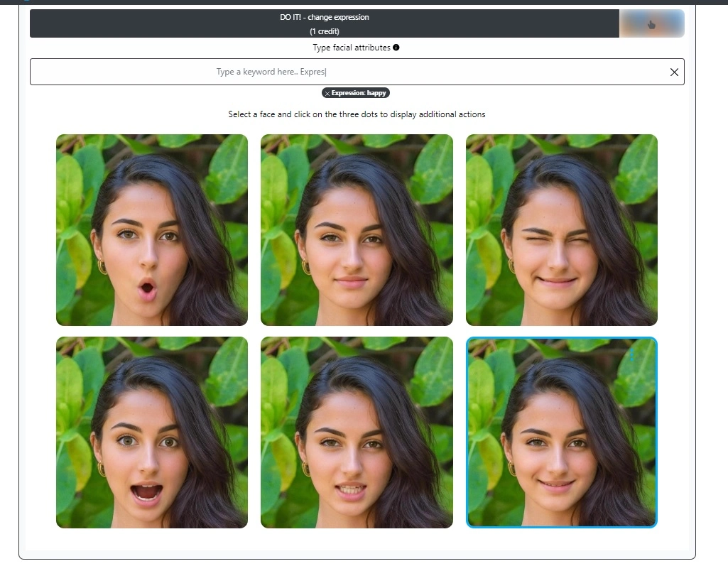Click the (1 credit) text on the button
Viewport: 728px width, 566px height.
(x=324, y=31)
